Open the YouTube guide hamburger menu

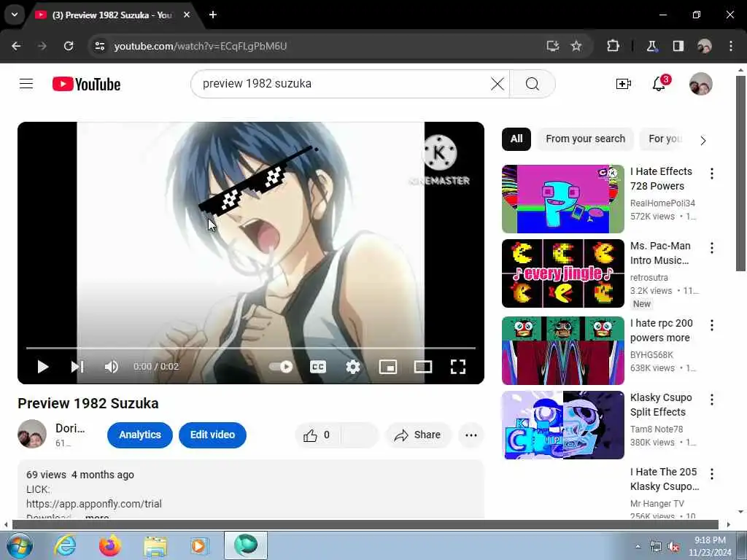(26, 84)
